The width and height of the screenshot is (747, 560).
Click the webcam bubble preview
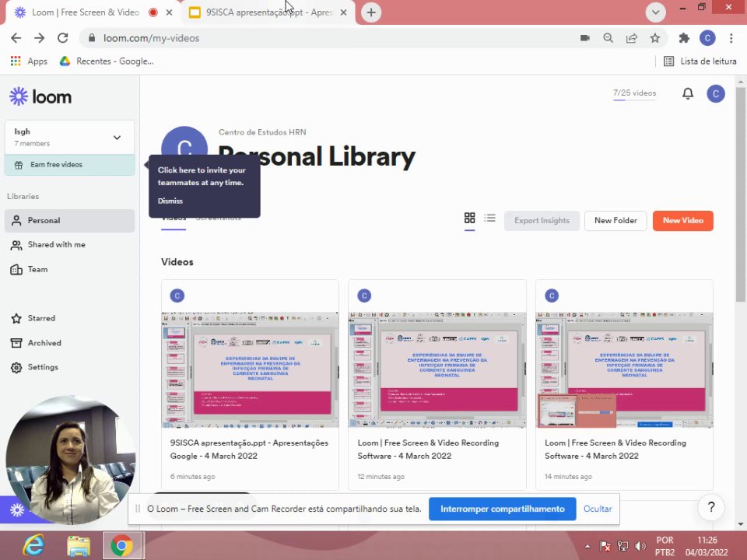tap(71, 460)
